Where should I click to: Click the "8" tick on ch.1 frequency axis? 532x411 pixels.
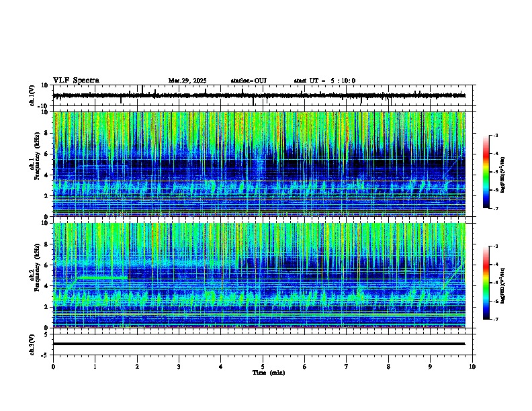click(47, 133)
